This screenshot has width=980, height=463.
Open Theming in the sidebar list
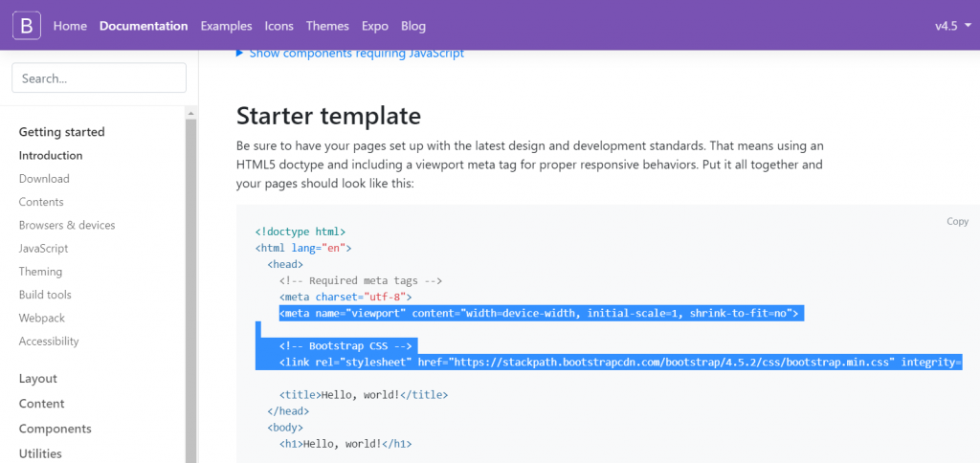click(40, 272)
